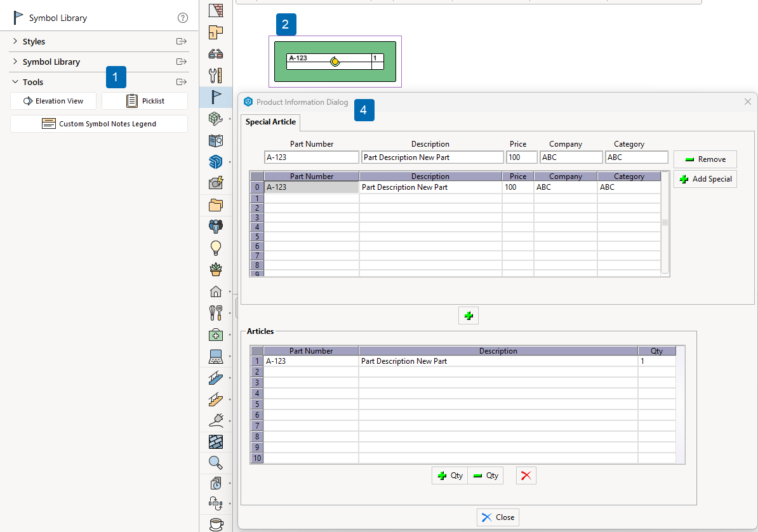Launch the SketchUp tool icon
The image size is (758, 532).
tap(216, 161)
